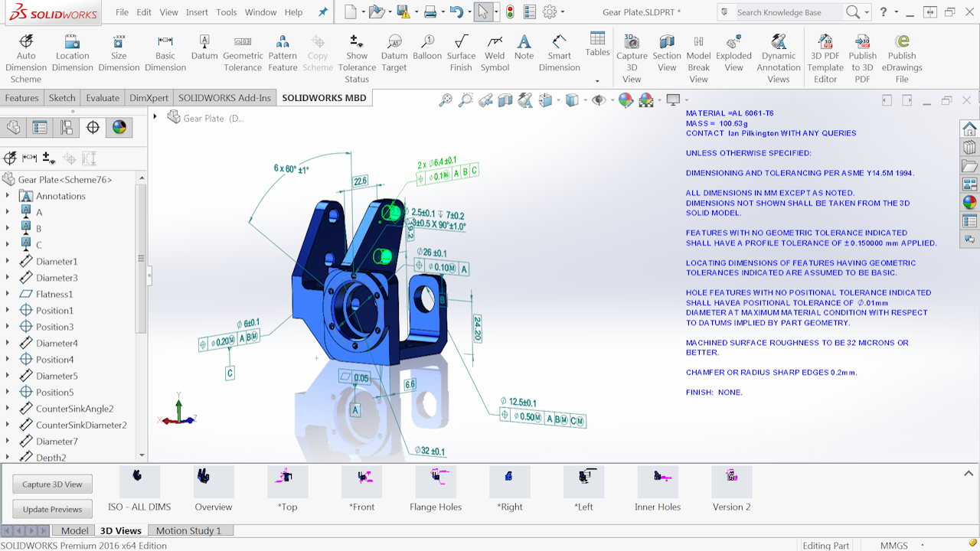Open the DisplayManager color ball tab

pyautogui.click(x=119, y=127)
